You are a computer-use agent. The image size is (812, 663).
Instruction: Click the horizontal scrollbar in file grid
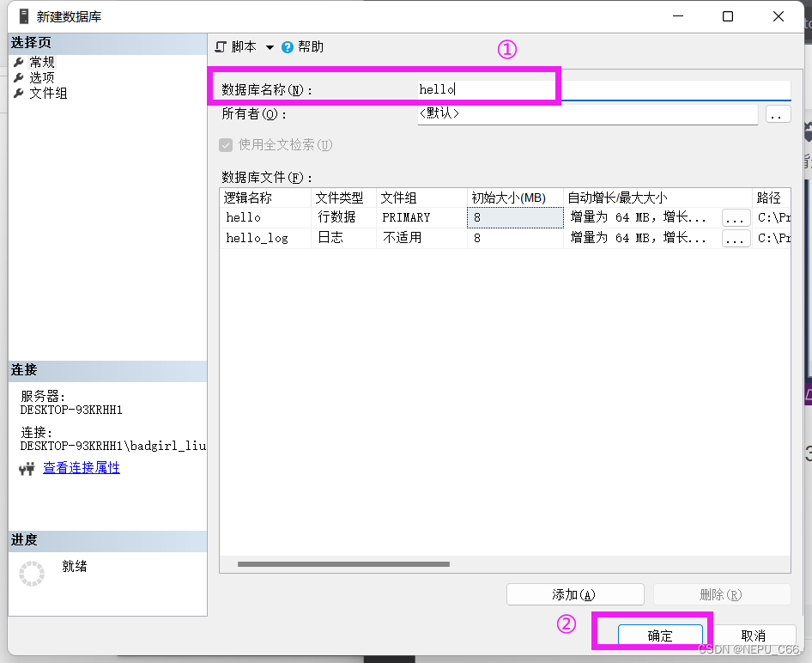click(343, 564)
